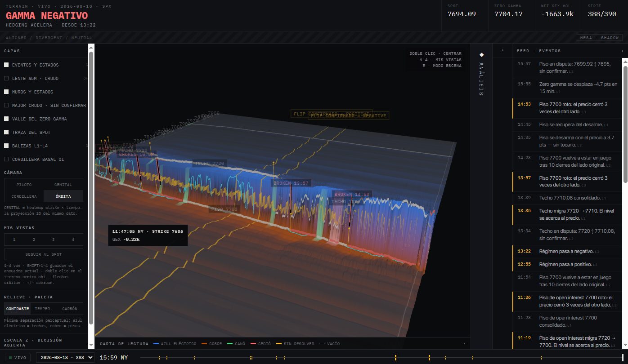
Task: Select the 13:22 Régimen pasa a negativo event
Action: 567,251
